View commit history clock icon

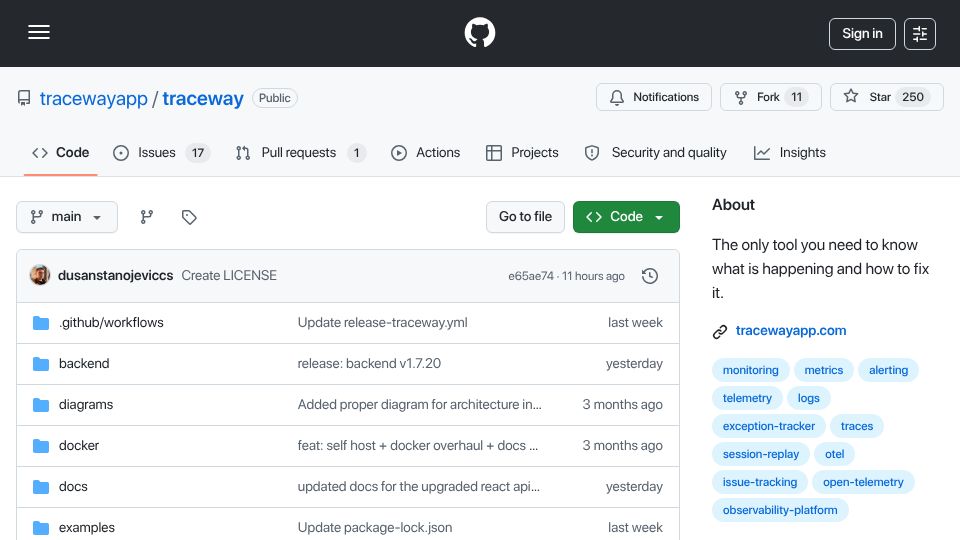click(x=650, y=276)
